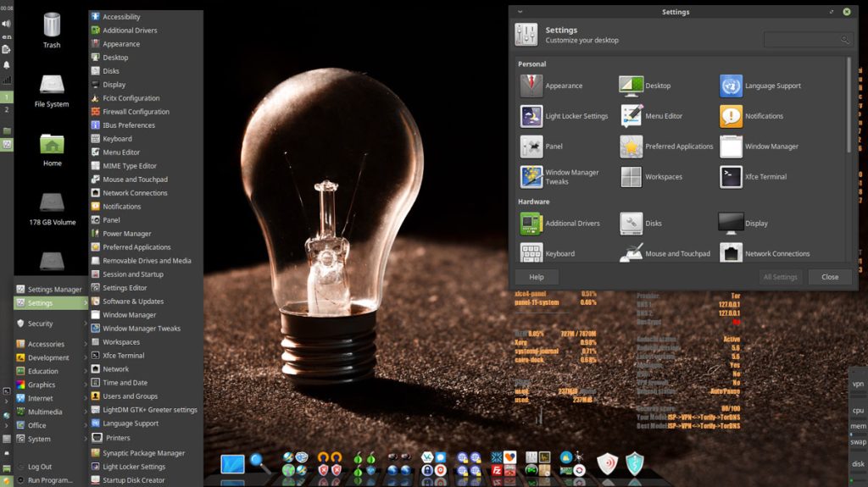This screenshot has height=487, width=868.
Task: Open Appearance icon in the Settings window
Action: [531, 86]
